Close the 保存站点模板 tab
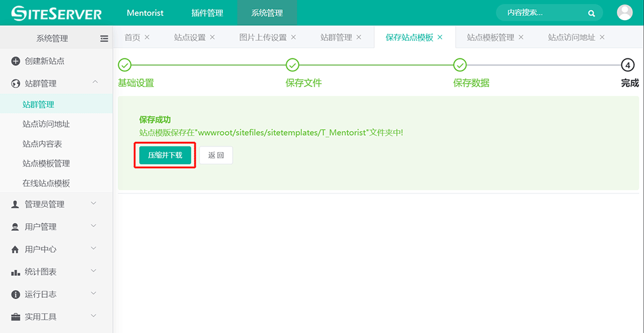Image resolution: width=644 pixels, height=333 pixels. tap(440, 38)
